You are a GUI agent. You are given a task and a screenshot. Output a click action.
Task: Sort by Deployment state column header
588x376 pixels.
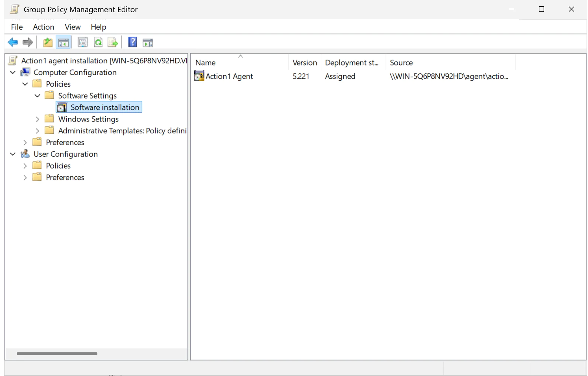(x=353, y=63)
